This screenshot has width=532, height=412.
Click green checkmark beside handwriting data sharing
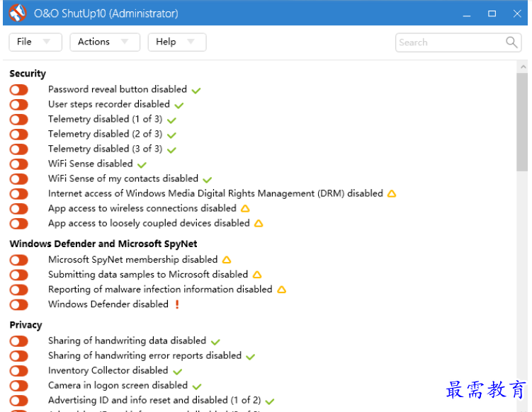215,342
